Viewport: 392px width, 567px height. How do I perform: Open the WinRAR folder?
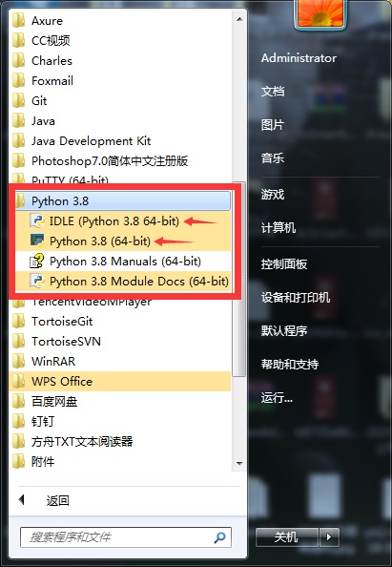[120, 361]
